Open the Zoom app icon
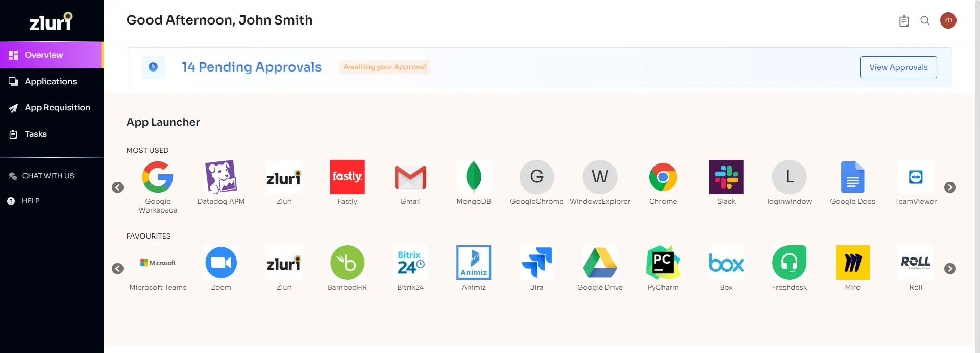The height and width of the screenshot is (353, 980). tap(221, 263)
